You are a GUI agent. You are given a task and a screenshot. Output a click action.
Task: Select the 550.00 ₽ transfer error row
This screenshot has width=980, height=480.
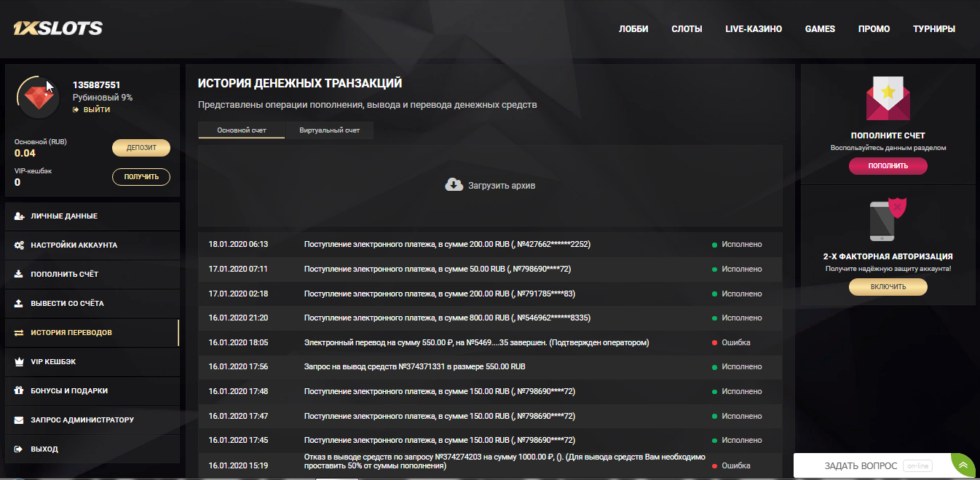490,342
